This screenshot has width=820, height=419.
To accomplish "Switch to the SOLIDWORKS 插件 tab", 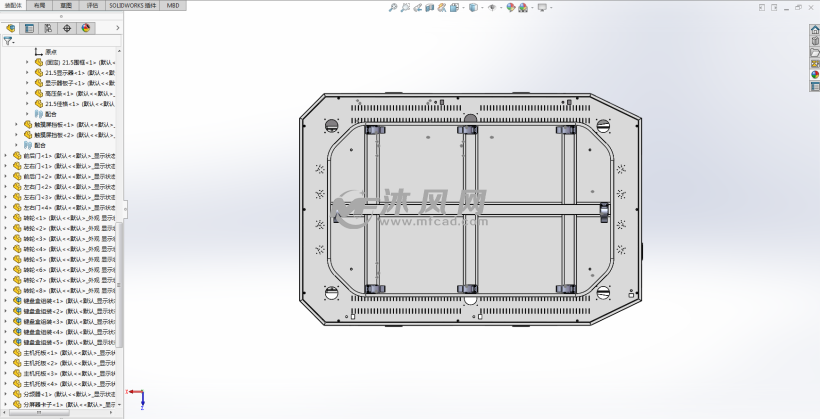I will [x=132, y=5].
